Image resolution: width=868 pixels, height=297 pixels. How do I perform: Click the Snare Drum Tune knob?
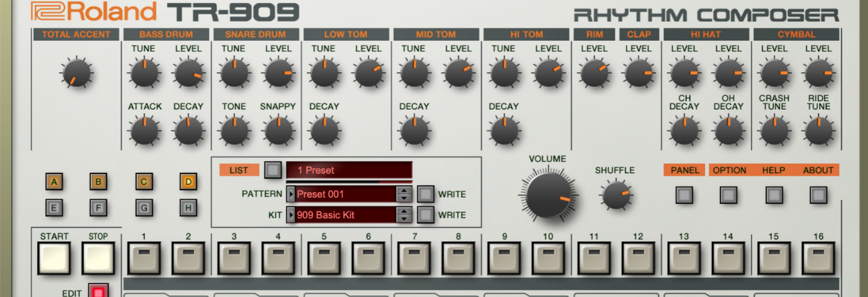[x=234, y=73]
